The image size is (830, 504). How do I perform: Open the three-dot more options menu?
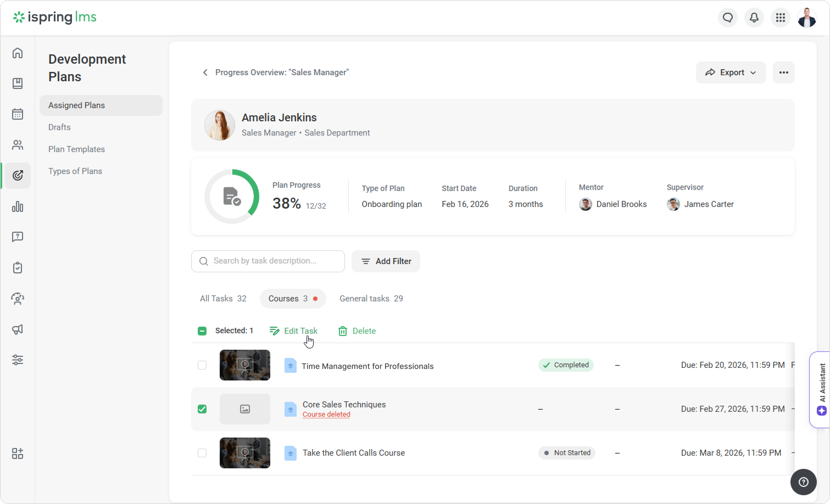(784, 72)
